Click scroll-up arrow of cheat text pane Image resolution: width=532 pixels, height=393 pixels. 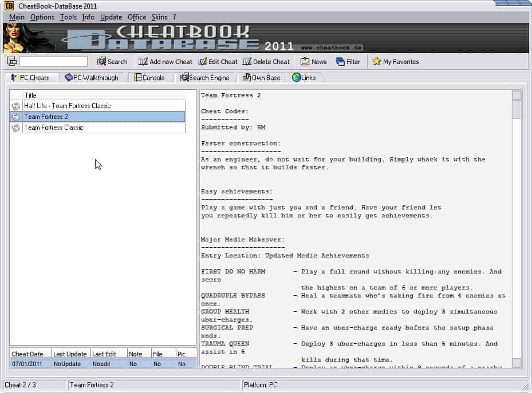tap(517, 96)
